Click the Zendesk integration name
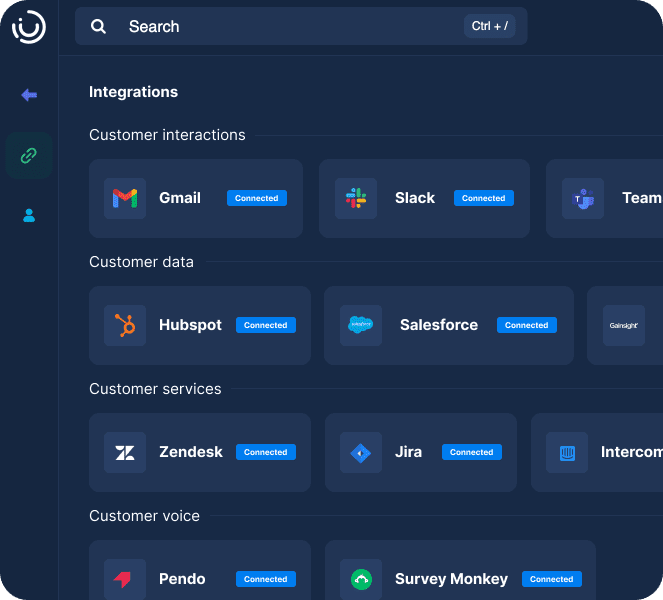 pos(191,452)
